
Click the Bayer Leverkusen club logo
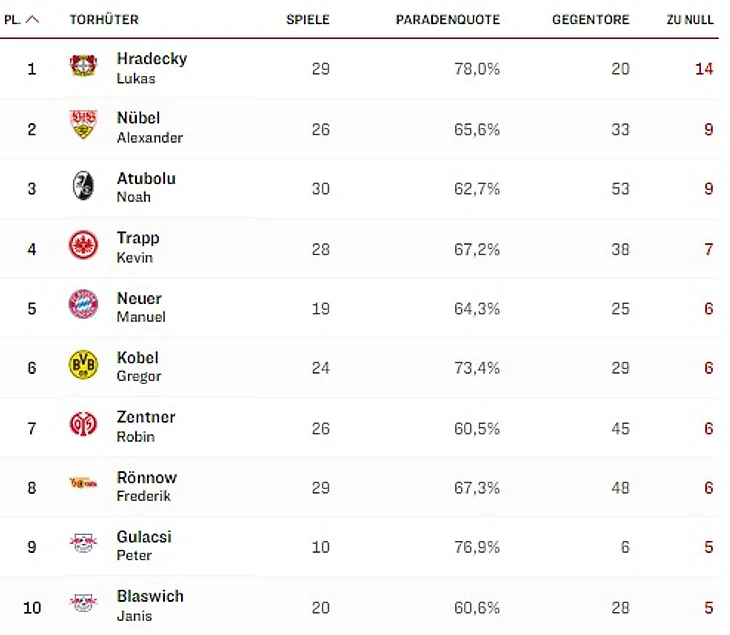point(83,67)
